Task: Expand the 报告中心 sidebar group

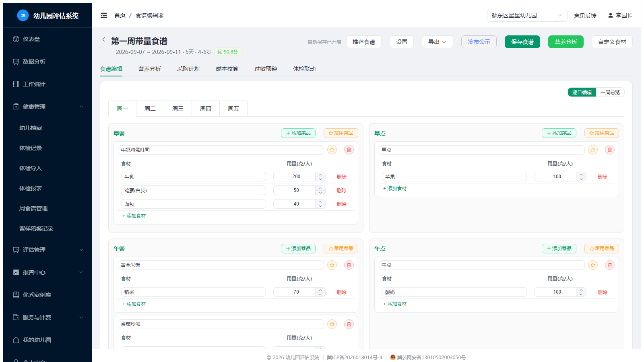Action: pos(47,272)
